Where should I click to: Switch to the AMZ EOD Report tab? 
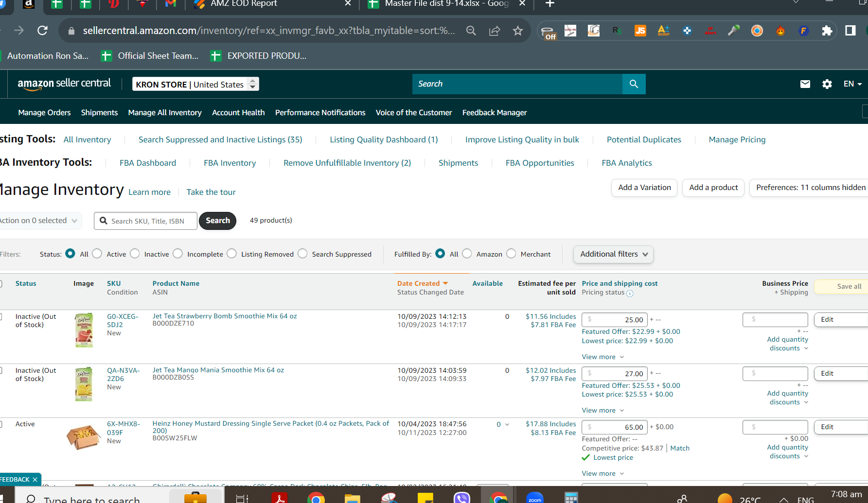[x=273, y=4]
